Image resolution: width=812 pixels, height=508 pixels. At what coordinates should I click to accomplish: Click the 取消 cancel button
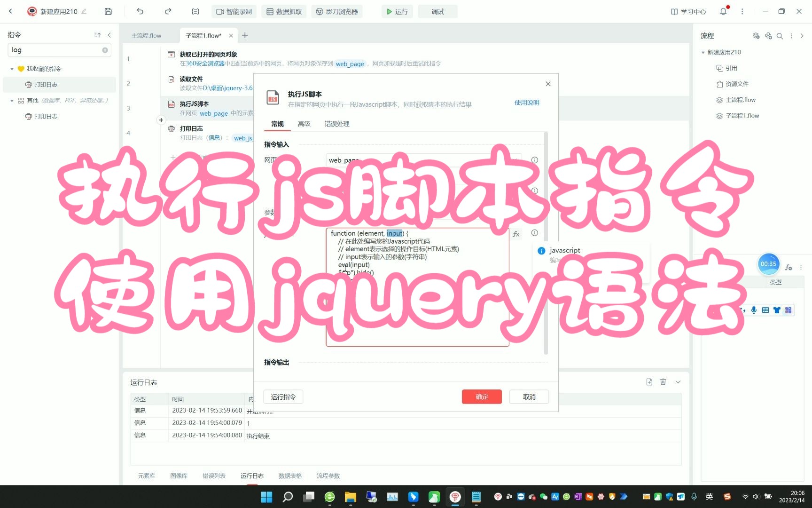click(x=529, y=397)
